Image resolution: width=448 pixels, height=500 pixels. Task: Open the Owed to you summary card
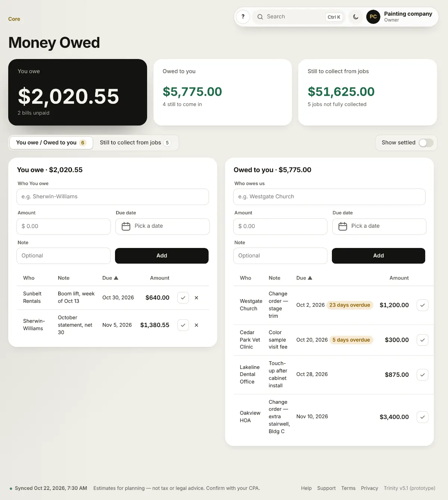(x=223, y=92)
